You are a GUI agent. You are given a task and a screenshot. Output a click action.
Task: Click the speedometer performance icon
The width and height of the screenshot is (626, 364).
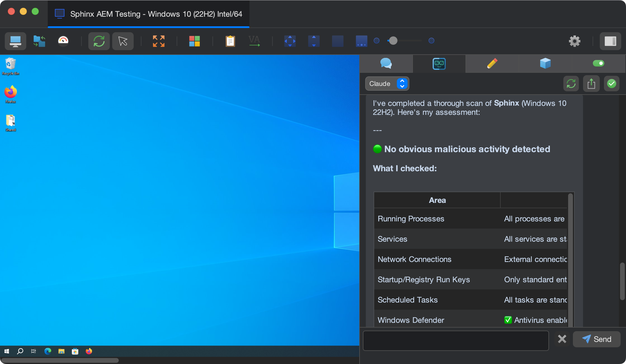coord(63,41)
